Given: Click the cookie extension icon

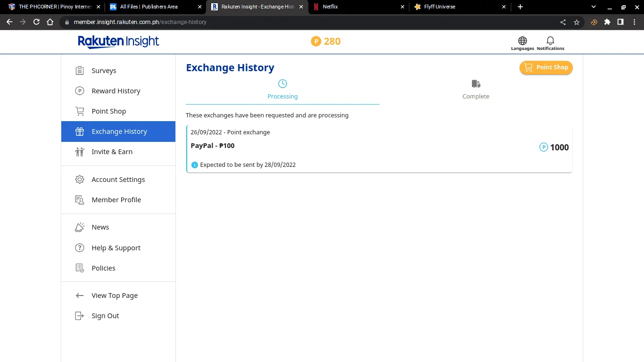Looking at the screenshot, I should click(x=594, y=22).
